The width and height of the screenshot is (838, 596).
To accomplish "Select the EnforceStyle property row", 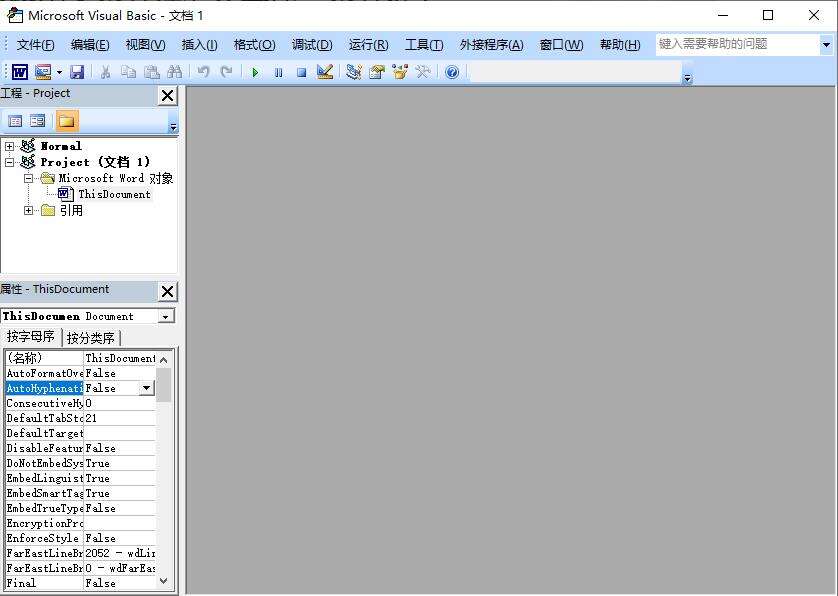I will (x=80, y=538).
